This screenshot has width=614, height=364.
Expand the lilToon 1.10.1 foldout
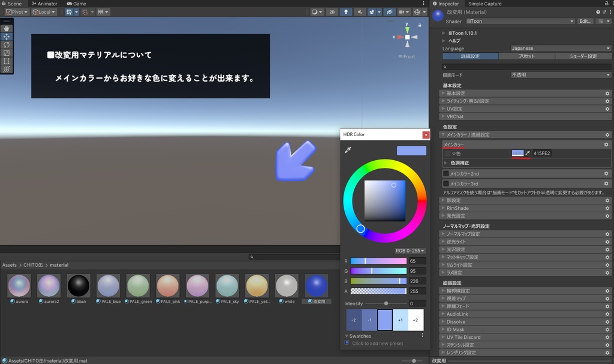(444, 34)
